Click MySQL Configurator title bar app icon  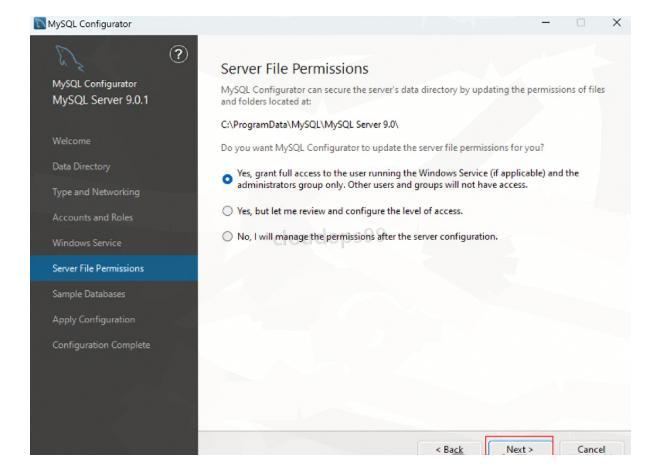click(10, 10)
